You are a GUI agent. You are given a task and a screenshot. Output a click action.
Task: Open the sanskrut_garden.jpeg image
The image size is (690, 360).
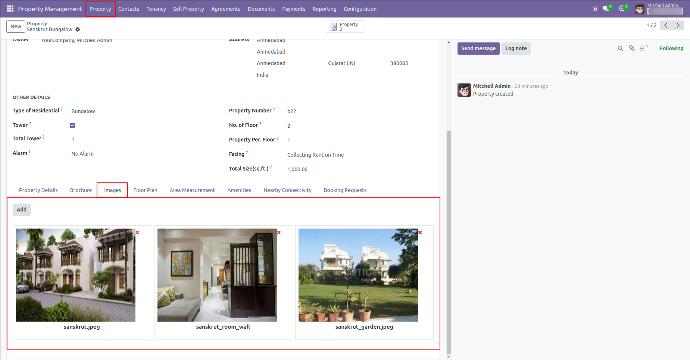[358, 275]
